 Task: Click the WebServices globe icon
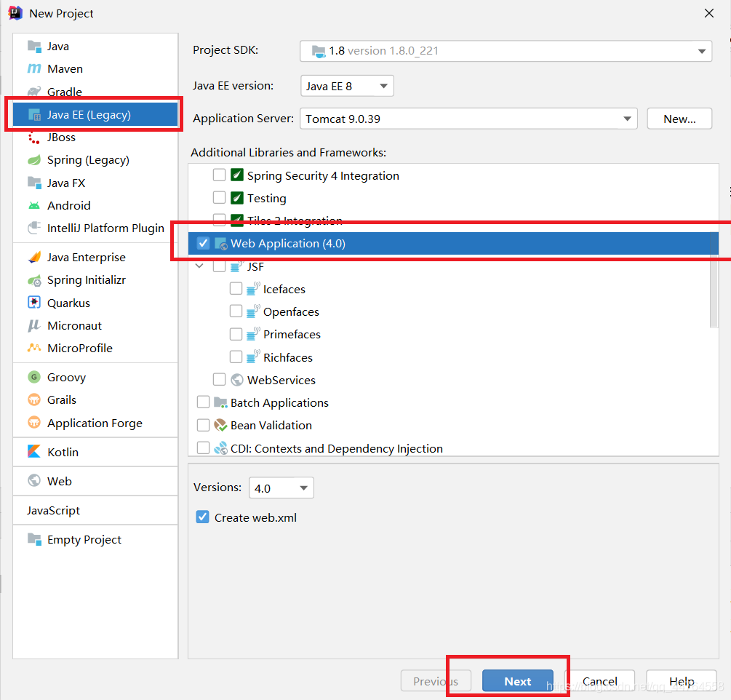[x=237, y=380]
